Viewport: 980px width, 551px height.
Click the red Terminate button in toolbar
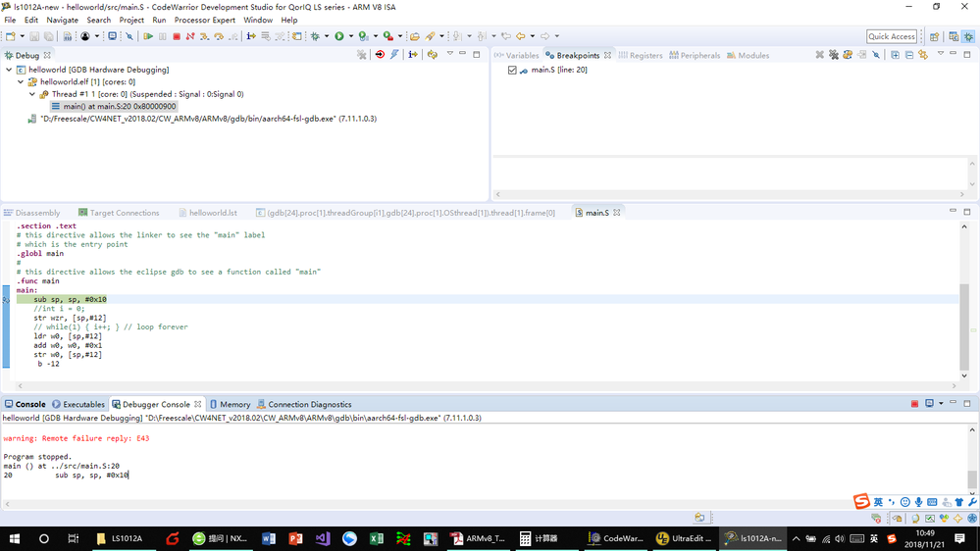pos(177,36)
